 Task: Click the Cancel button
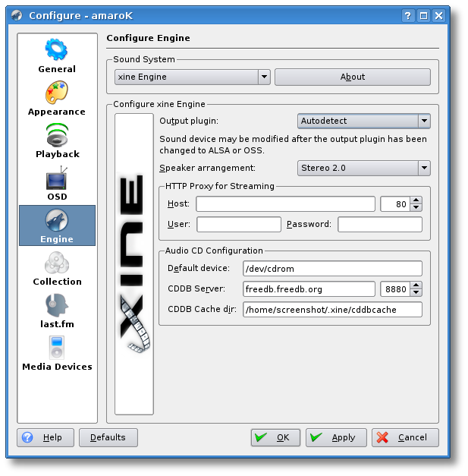(405, 437)
